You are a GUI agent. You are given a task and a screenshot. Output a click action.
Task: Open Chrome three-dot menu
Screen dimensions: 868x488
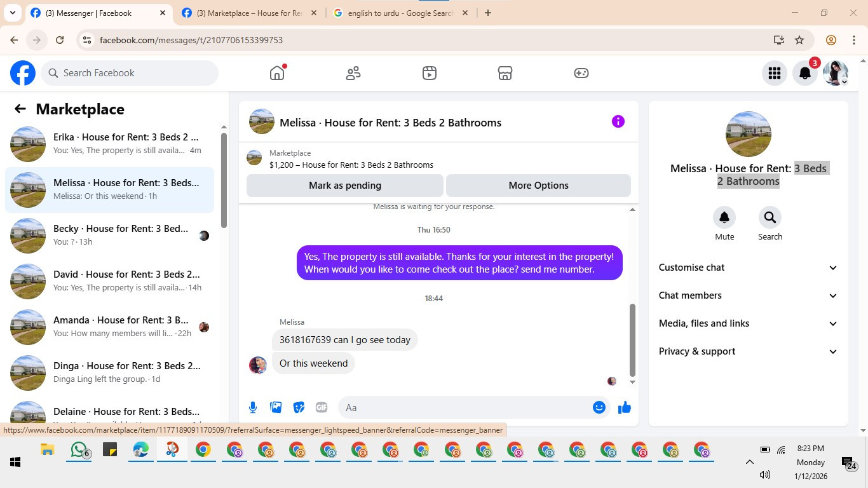click(854, 40)
